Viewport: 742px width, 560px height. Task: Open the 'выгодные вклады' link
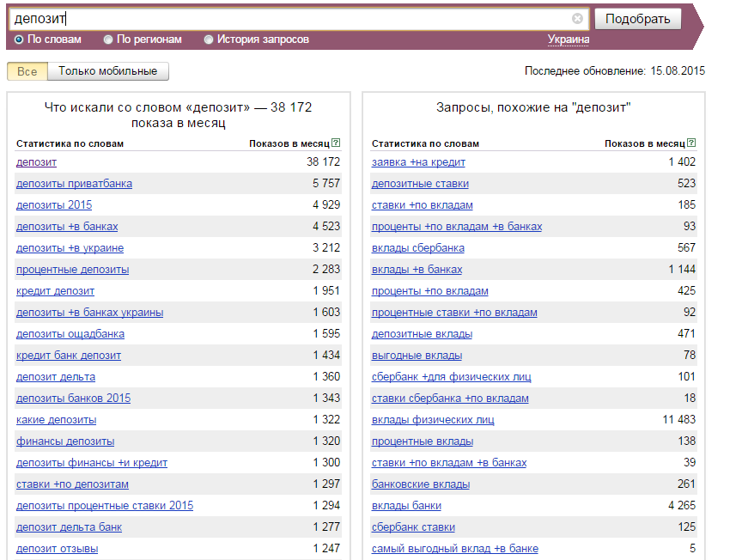(x=417, y=356)
